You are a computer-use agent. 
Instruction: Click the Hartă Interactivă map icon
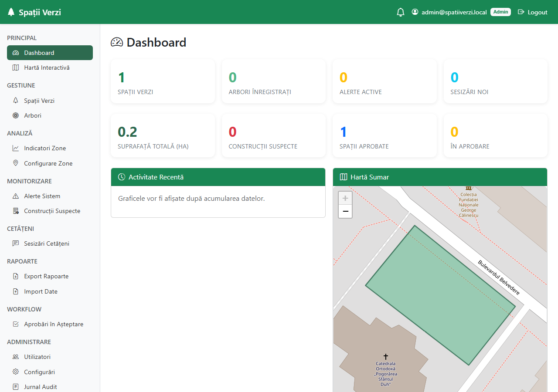point(16,68)
